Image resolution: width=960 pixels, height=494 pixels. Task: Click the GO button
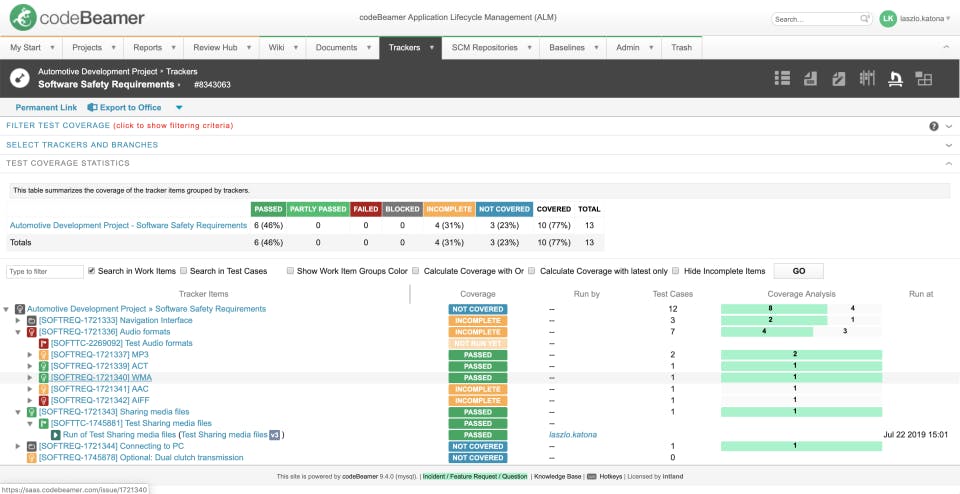click(798, 271)
